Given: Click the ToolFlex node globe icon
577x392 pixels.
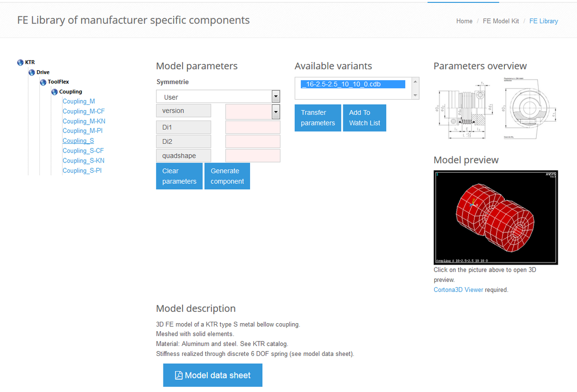Looking at the screenshot, I should tap(43, 82).
